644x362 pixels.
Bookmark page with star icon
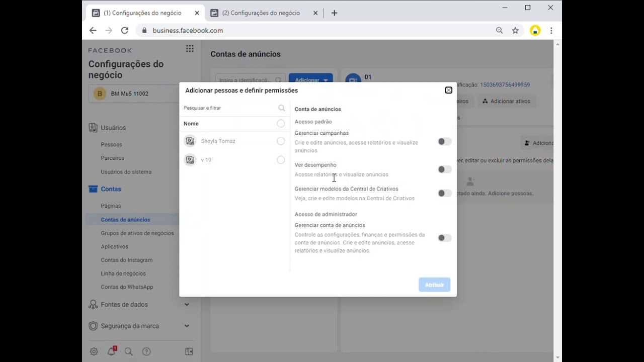515,31
